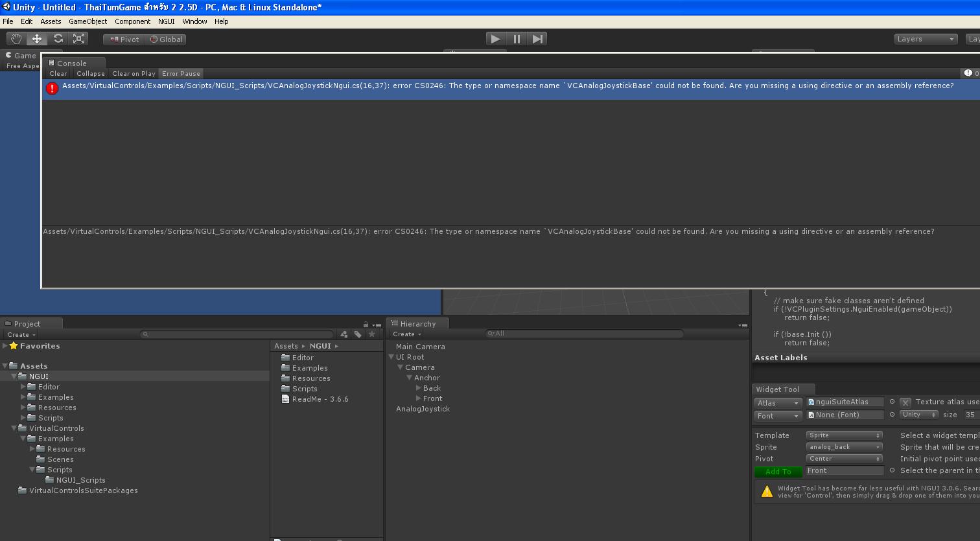Click the green Add To button
980x541 pixels.
[x=778, y=472]
